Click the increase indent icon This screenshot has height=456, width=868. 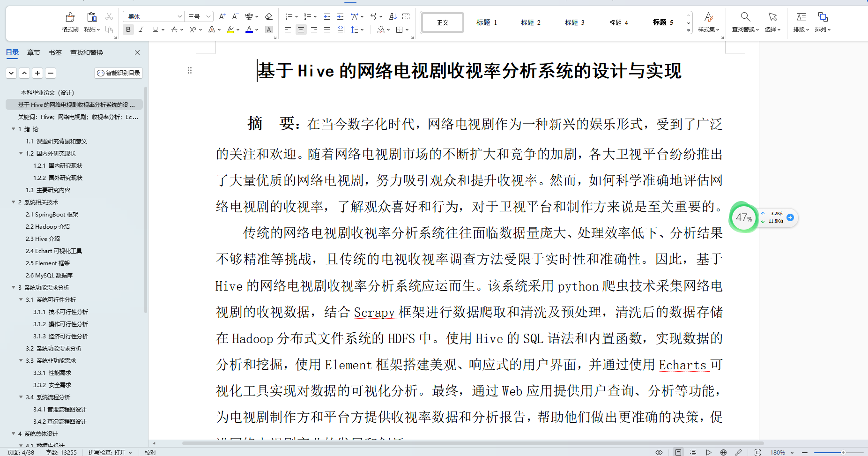[340, 16]
